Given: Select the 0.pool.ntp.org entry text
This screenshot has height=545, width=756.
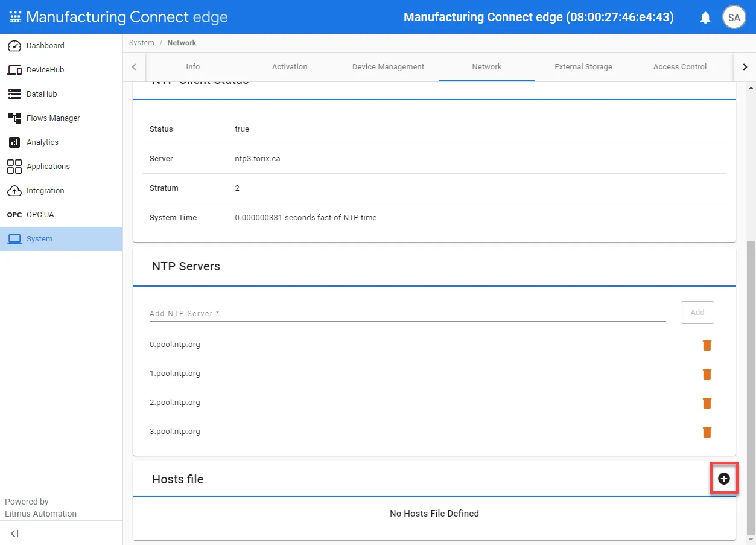Looking at the screenshot, I should [x=175, y=345].
